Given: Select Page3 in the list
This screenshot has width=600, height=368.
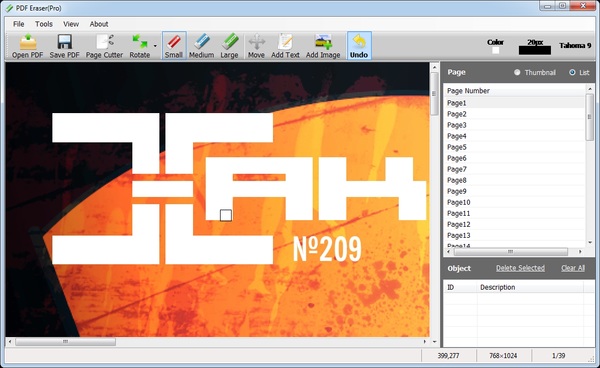Looking at the screenshot, I should [x=514, y=125].
